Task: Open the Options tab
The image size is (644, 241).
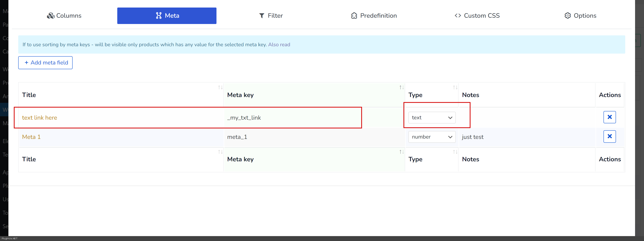Action: [580, 16]
